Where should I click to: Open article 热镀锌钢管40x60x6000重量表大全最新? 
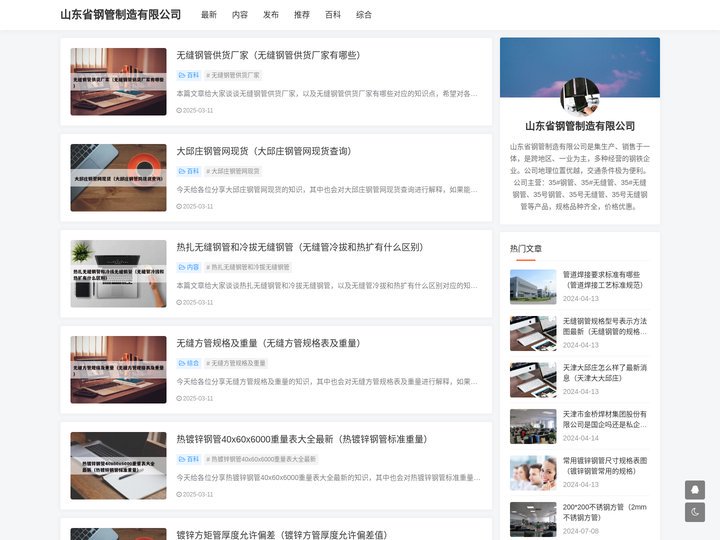[x=302, y=439]
